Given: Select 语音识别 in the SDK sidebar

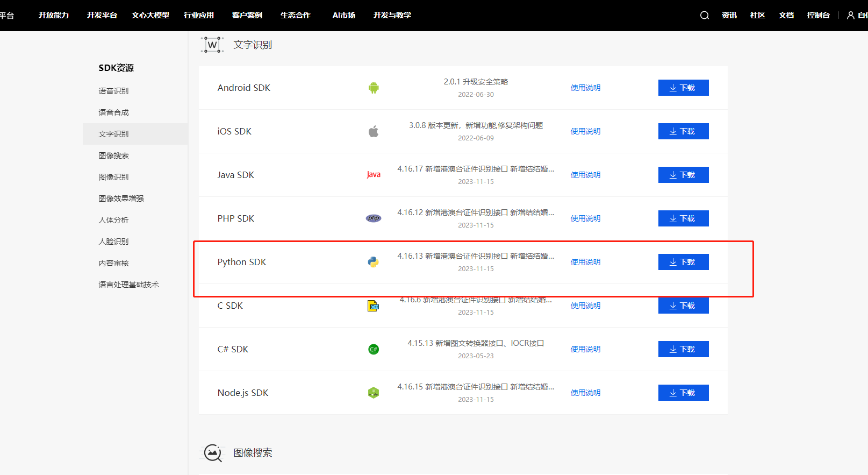Looking at the screenshot, I should pyautogui.click(x=113, y=91).
